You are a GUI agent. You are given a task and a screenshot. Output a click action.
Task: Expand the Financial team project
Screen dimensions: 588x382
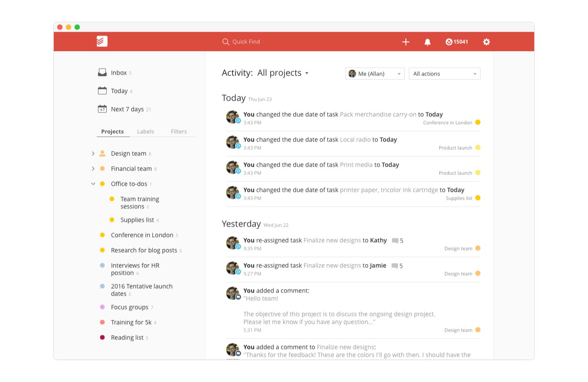click(x=93, y=168)
